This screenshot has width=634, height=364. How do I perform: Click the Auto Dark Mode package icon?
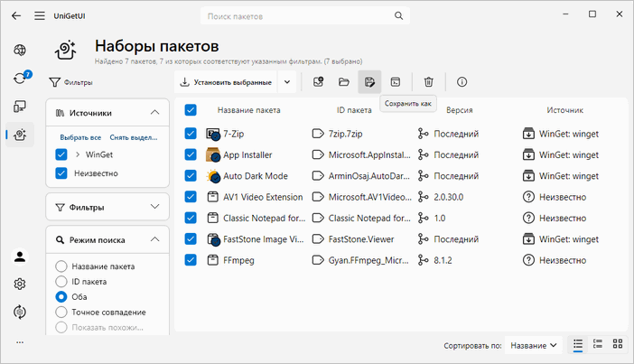(x=213, y=176)
